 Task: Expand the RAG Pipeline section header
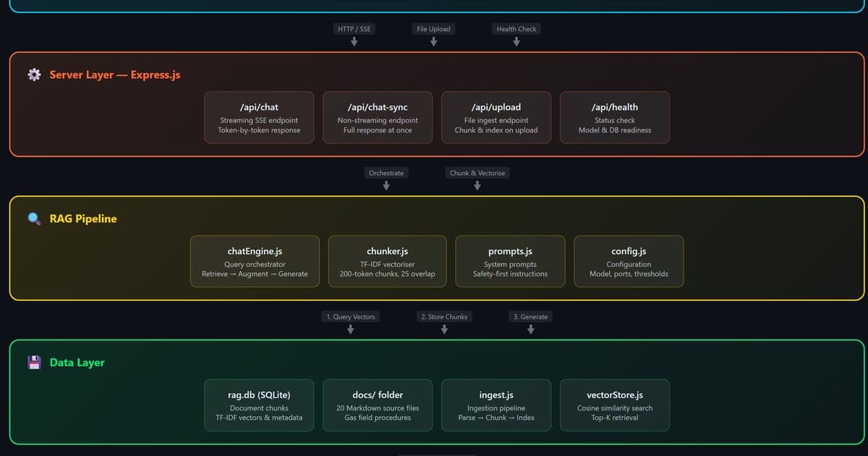click(81, 219)
